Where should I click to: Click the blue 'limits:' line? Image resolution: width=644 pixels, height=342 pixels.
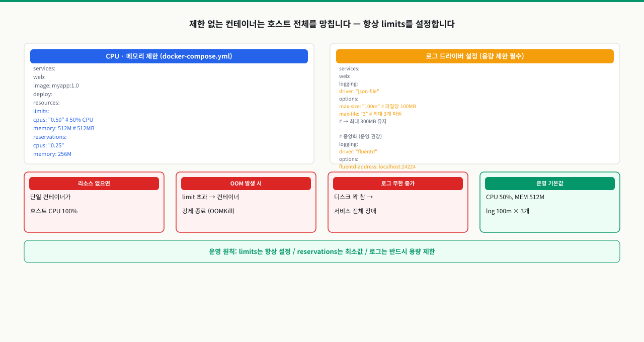[41, 111]
